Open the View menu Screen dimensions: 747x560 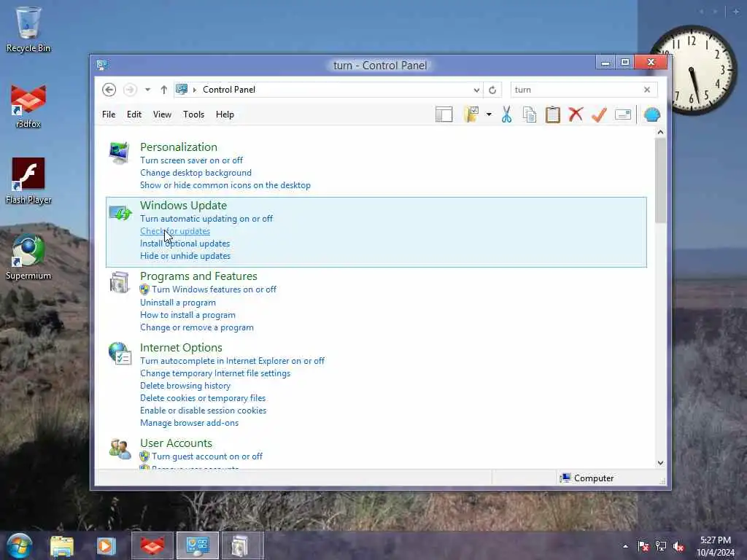click(162, 114)
